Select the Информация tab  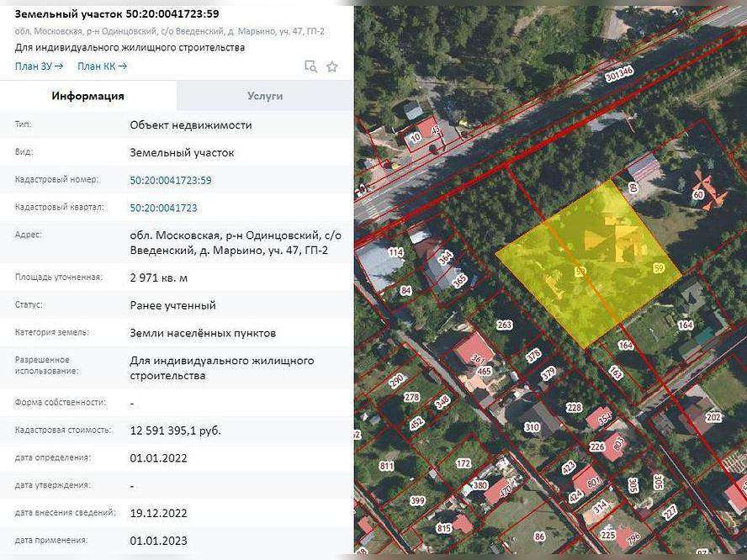pos(88,96)
